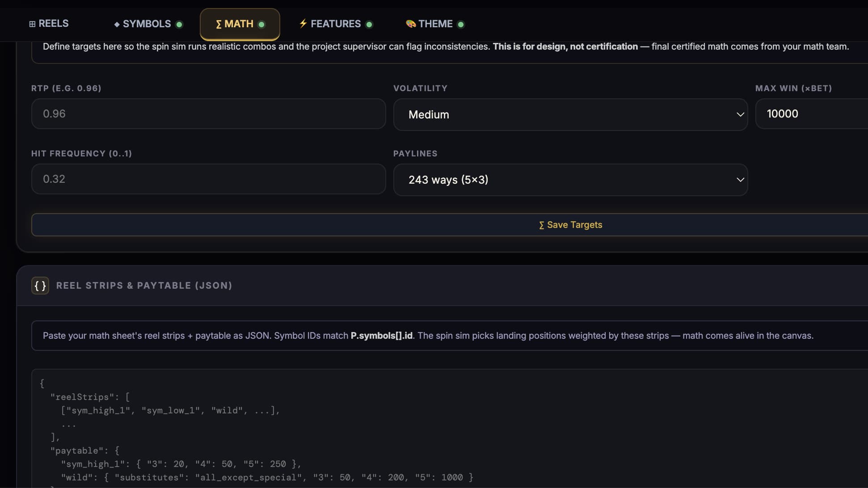This screenshot has height=488, width=868.
Task: Click the 'This is for design, not certification' text
Action: coord(565,46)
